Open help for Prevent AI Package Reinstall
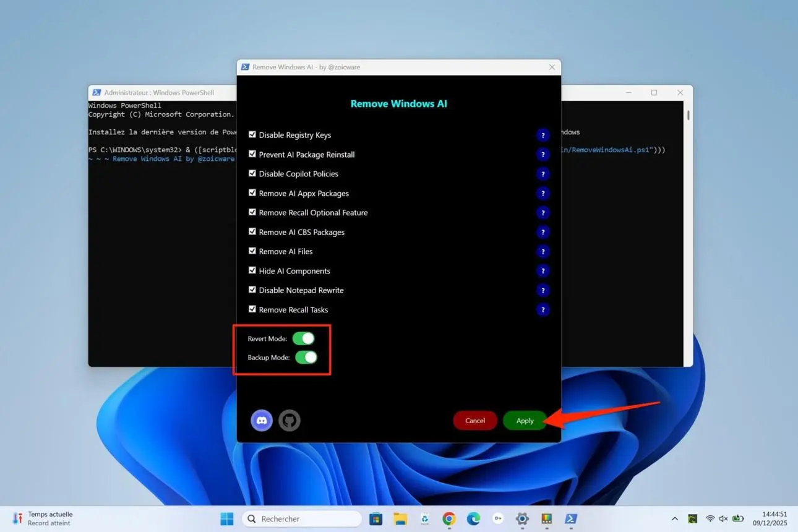Image resolution: width=798 pixels, height=532 pixels. click(543, 155)
